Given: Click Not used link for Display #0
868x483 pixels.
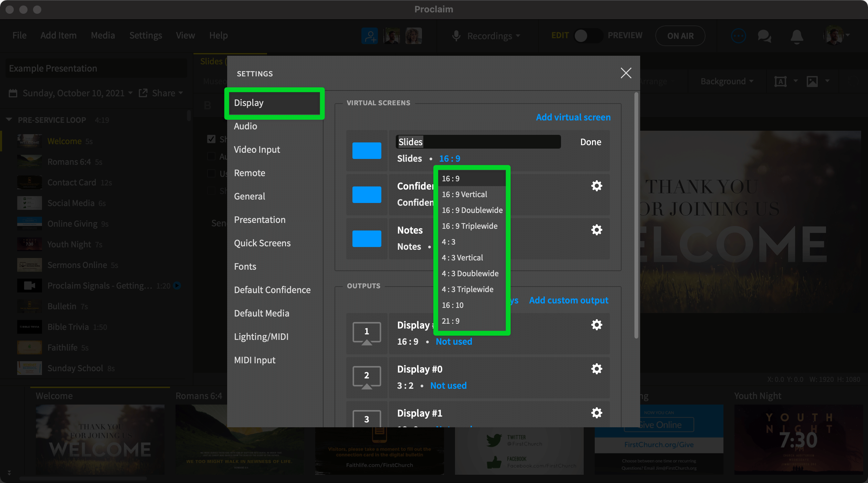Looking at the screenshot, I should coord(448,386).
